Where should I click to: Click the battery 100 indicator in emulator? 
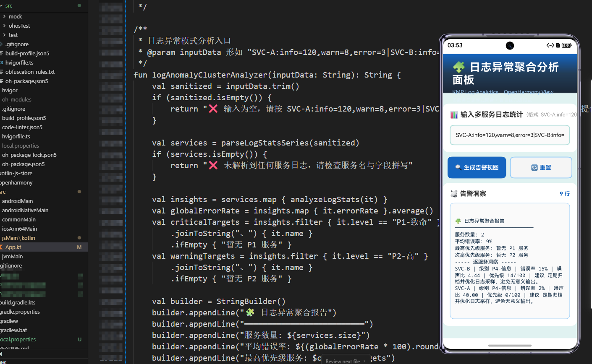tap(566, 45)
